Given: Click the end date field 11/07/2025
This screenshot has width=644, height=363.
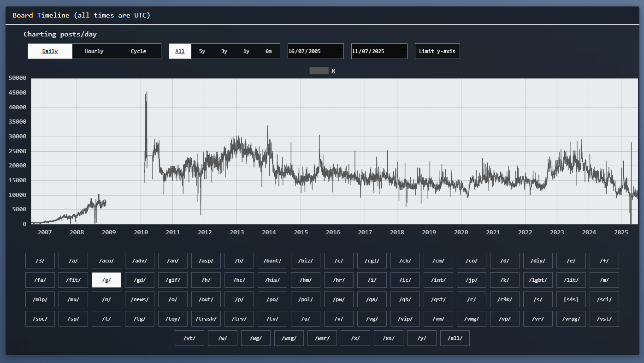Looking at the screenshot, I should (x=379, y=51).
